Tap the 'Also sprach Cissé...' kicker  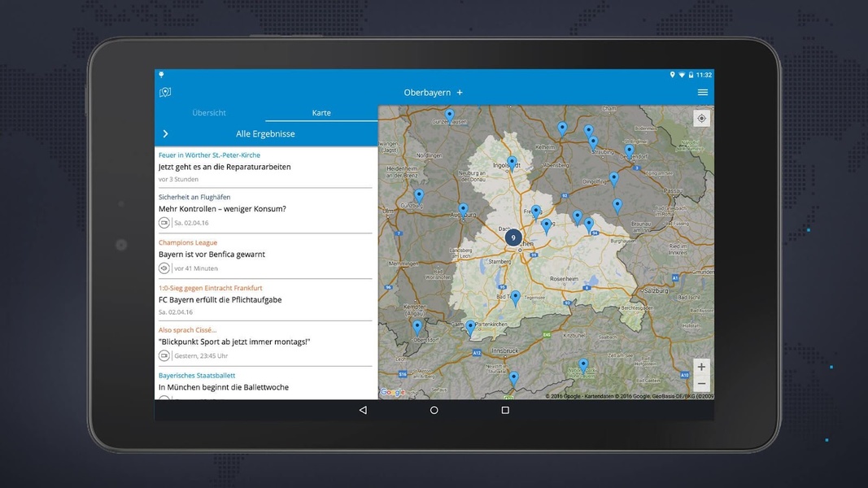point(187,329)
